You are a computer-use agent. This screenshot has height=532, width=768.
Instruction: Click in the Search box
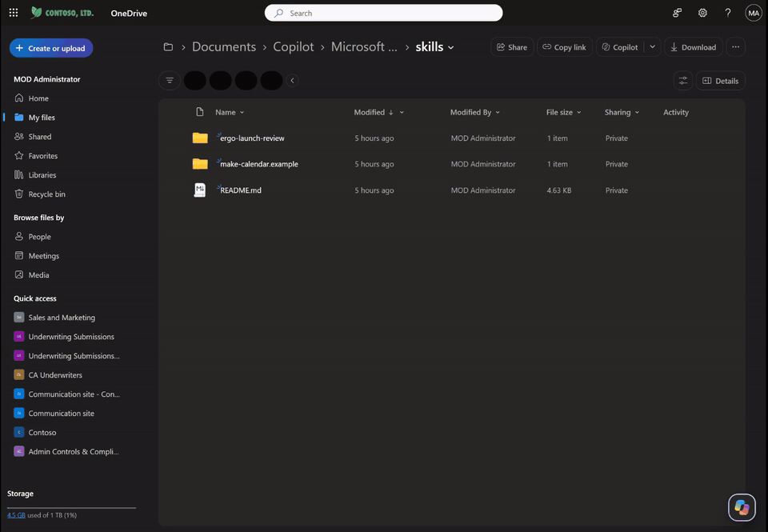[x=383, y=13]
